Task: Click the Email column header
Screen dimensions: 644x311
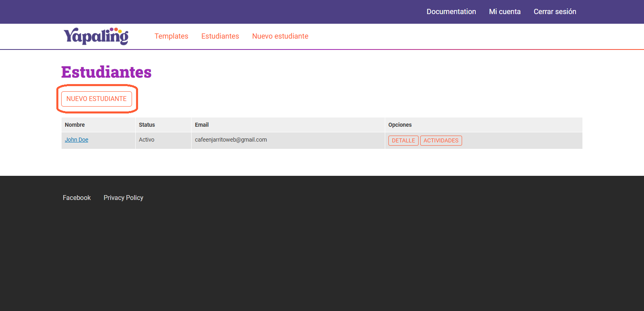Action: tap(202, 125)
